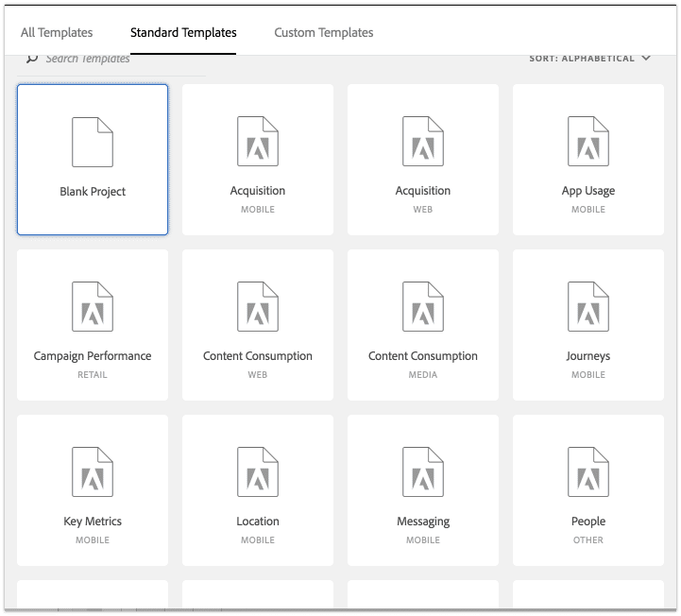Click the search magnifier icon
681x616 pixels.
(32, 59)
